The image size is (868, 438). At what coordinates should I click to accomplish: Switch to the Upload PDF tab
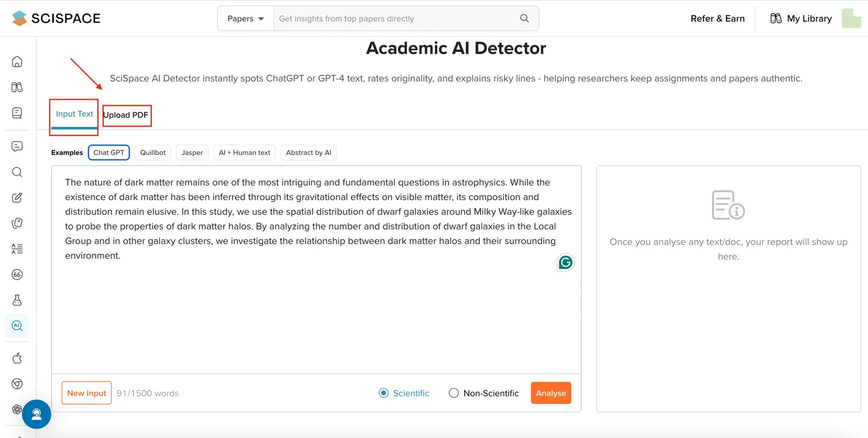126,115
